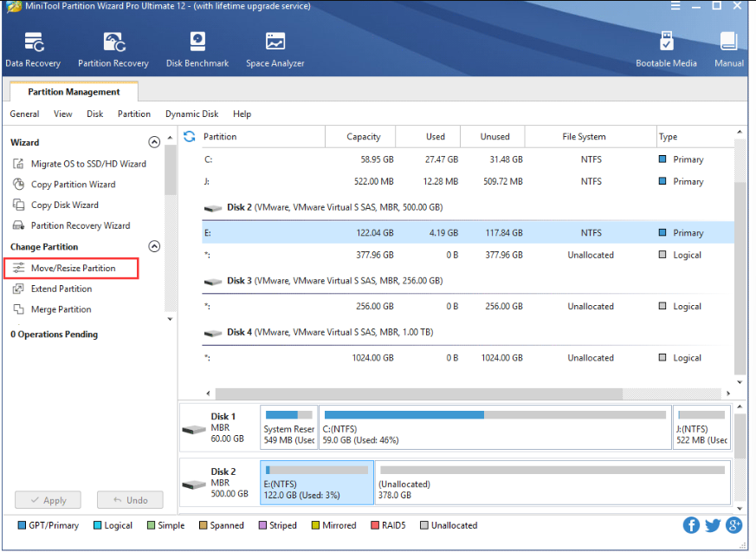Launch Partition Recovery from toolbar
Screen dimensions: 756x559
(x=113, y=49)
